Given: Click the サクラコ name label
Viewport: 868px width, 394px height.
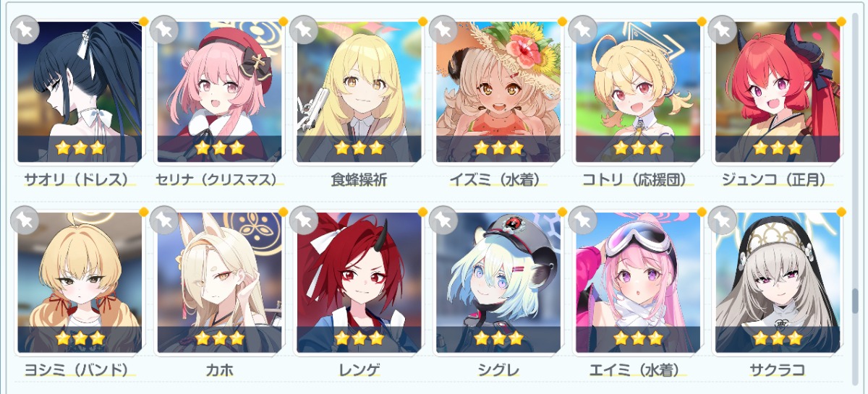Looking at the screenshot, I should [778, 370].
